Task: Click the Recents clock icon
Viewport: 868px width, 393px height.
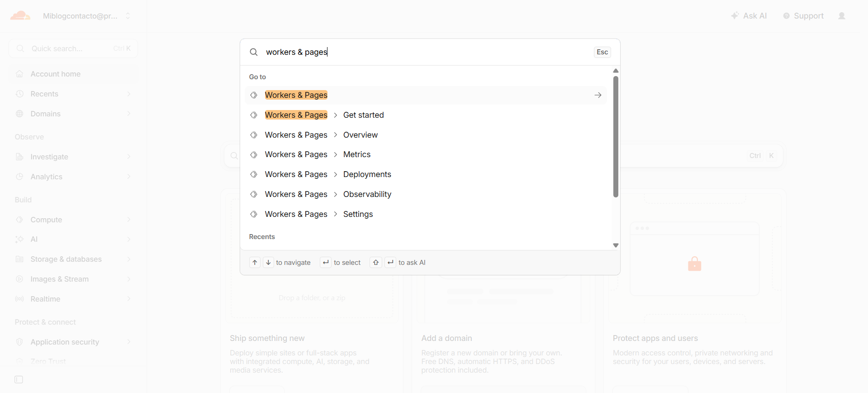Action: tap(19, 94)
